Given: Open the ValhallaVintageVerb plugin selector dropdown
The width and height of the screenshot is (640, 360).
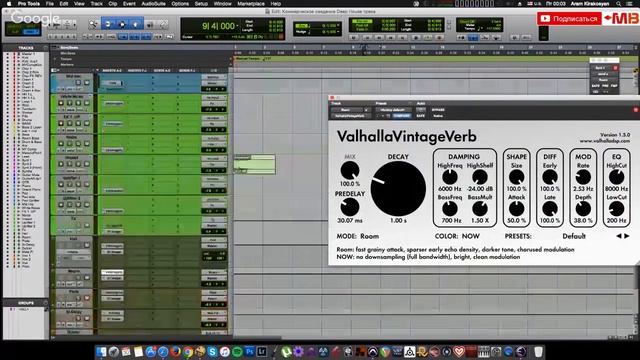Looking at the screenshot, I should [351, 116].
